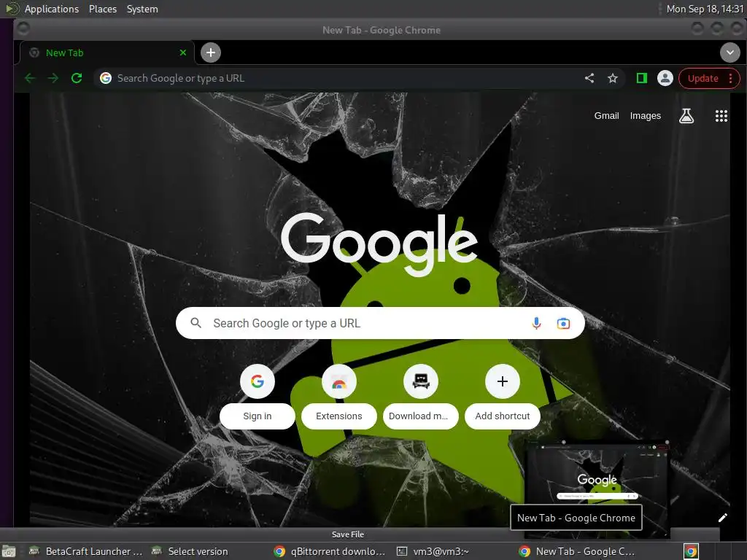The width and height of the screenshot is (747, 560).
Task: Open Chrome's three-dot menu
Action: tap(730, 79)
